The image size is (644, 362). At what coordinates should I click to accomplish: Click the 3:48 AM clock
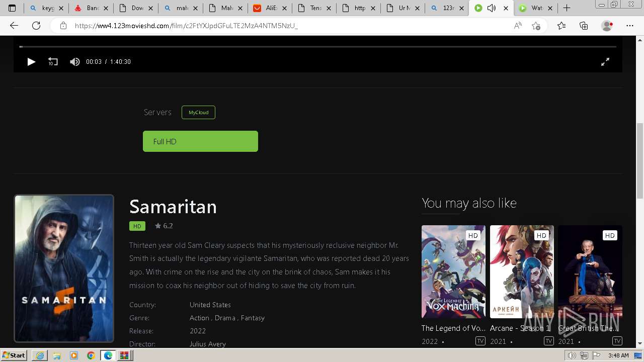pyautogui.click(x=618, y=355)
